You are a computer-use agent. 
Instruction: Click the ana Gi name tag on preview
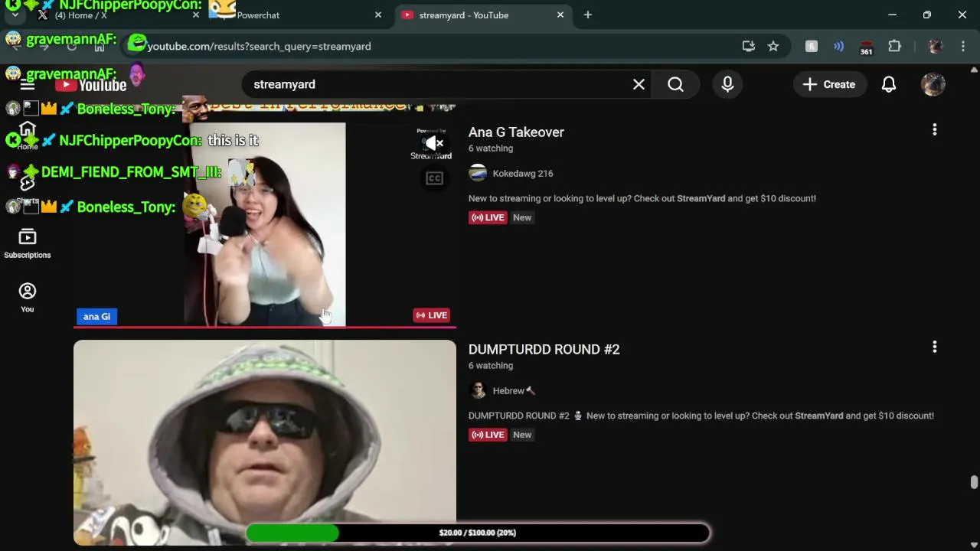click(x=96, y=316)
